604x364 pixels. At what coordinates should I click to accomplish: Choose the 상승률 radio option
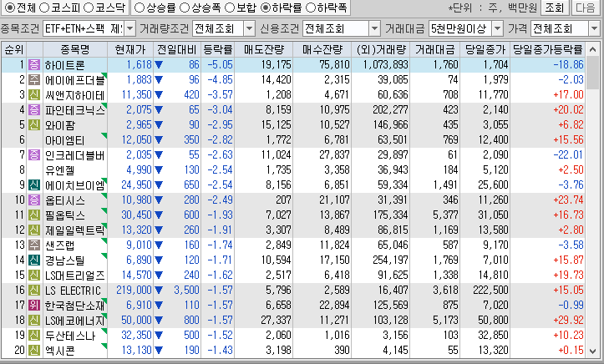[139, 8]
